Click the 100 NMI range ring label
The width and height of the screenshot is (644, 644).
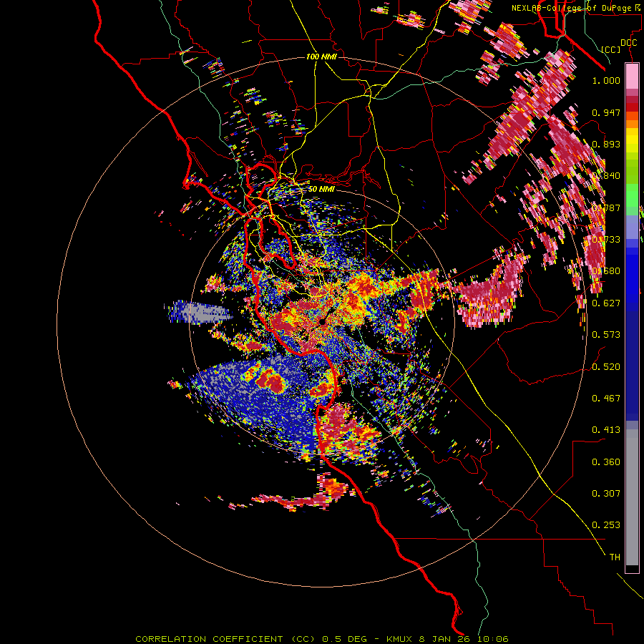(x=321, y=57)
